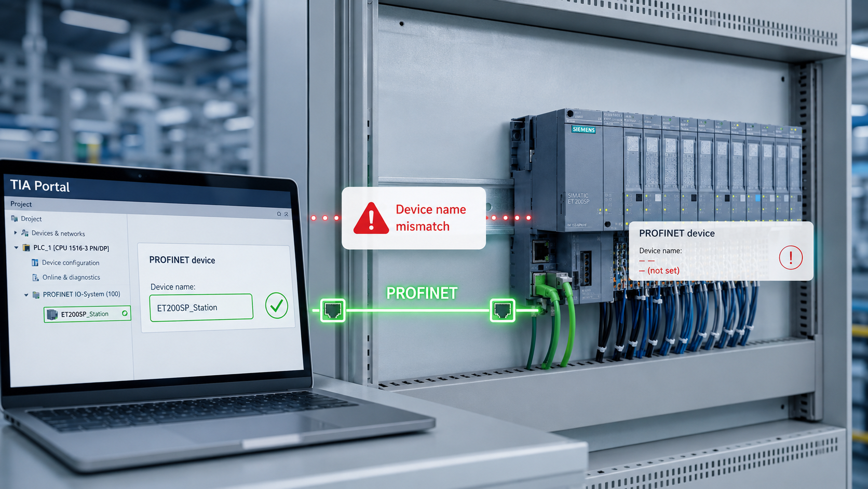Click ET200SP_Station green status circle
The image size is (868, 489).
(125, 313)
